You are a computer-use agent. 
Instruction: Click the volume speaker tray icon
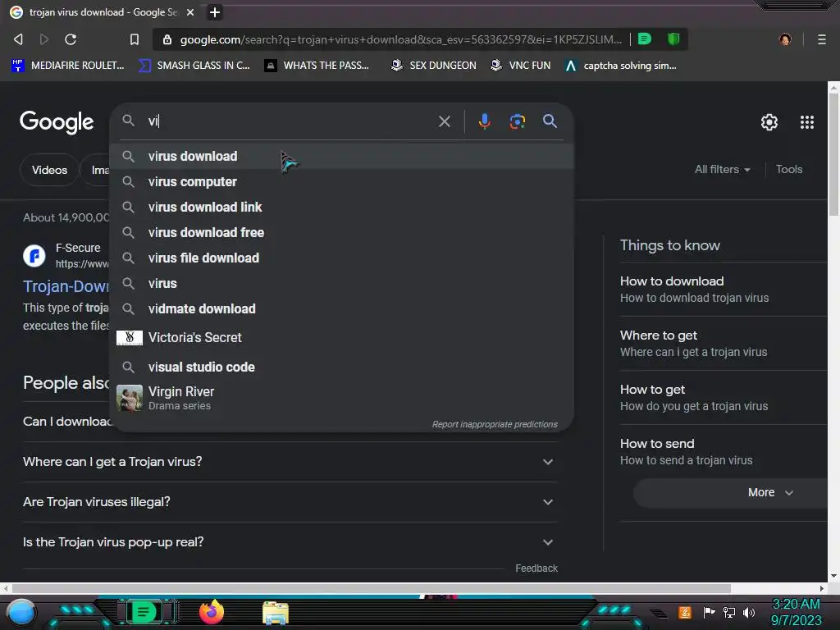[749, 612]
